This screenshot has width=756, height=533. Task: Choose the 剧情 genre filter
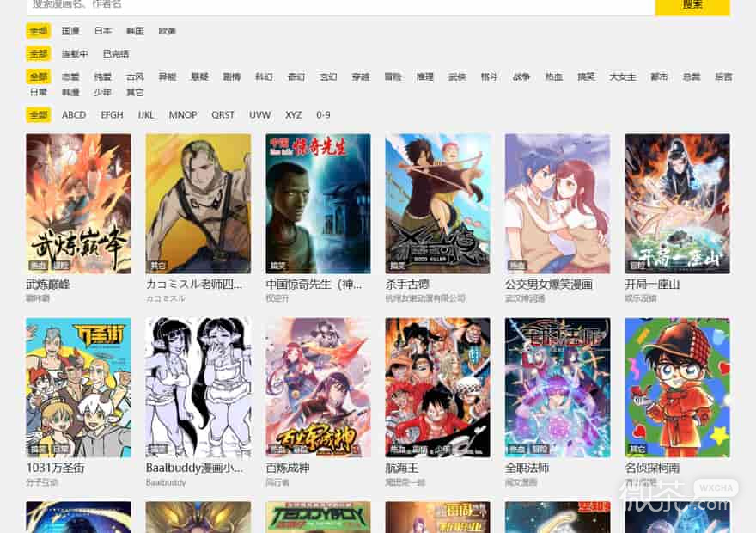click(231, 77)
